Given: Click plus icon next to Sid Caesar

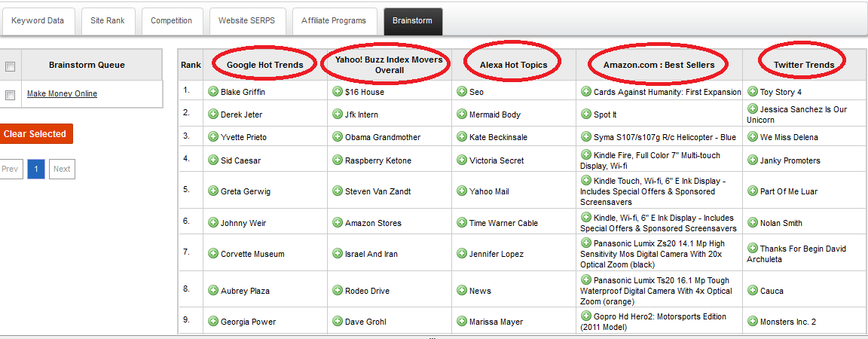Looking at the screenshot, I should [213, 160].
